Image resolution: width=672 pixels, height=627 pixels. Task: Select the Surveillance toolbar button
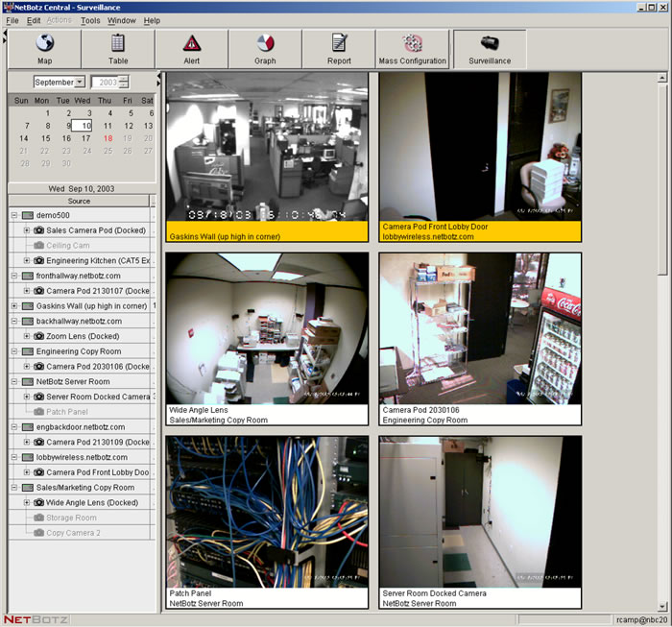tap(490, 49)
